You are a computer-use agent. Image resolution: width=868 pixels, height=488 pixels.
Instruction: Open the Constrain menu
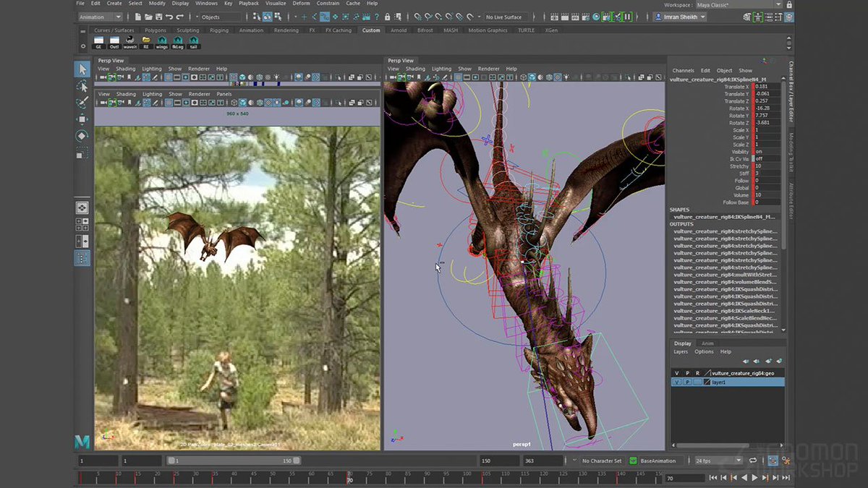(x=328, y=4)
